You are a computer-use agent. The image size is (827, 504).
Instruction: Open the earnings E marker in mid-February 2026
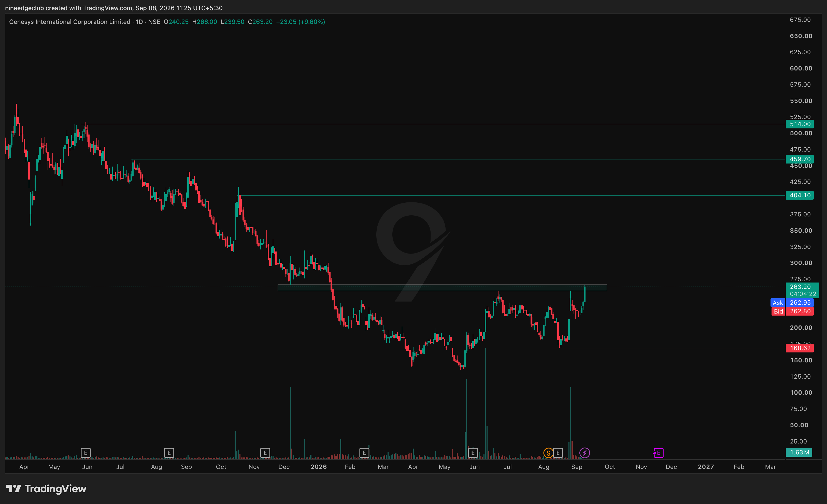[364, 453]
